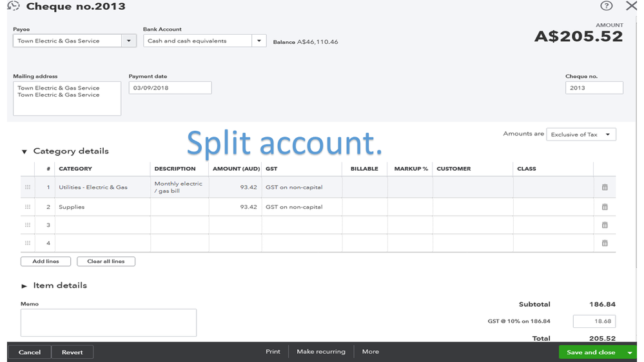The image size is (644, 362).
Task: Click Add lines button
Action: 46,261
